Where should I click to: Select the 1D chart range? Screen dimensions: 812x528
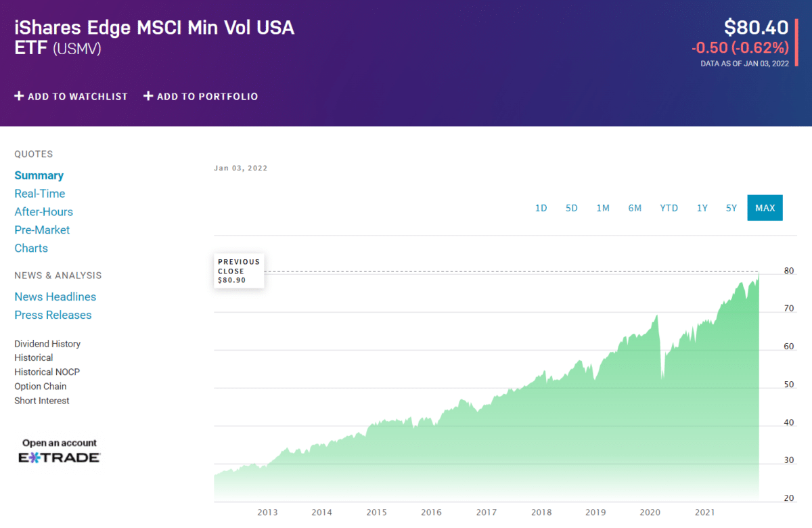coord(541,208)
